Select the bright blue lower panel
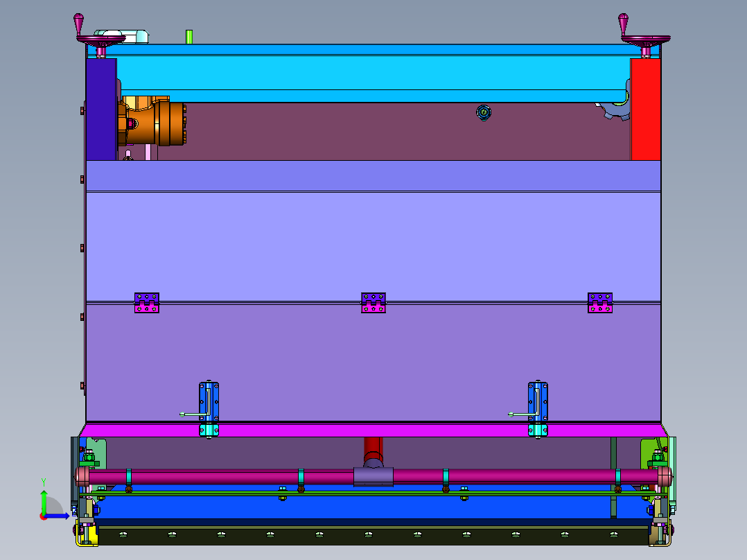 coord(373,507)
